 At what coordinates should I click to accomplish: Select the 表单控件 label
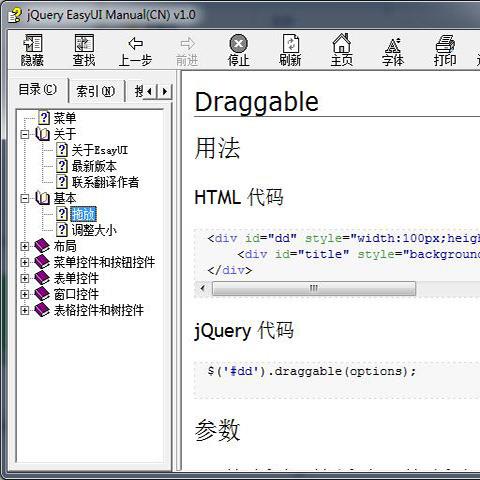[x=76, y=278]
